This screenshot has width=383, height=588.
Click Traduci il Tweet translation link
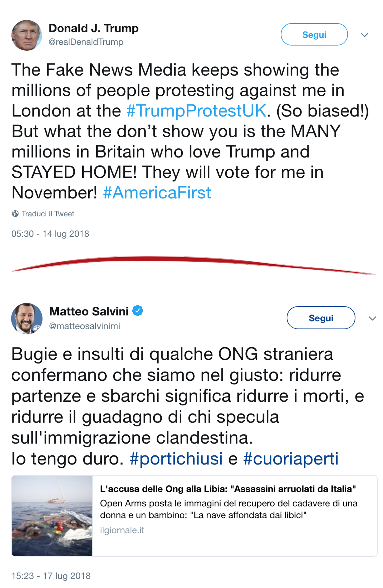48,214
